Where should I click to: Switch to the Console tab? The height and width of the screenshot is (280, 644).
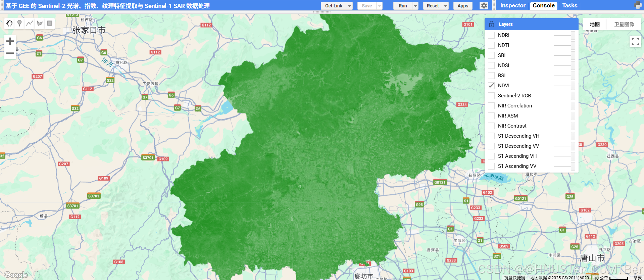[544, 6]
